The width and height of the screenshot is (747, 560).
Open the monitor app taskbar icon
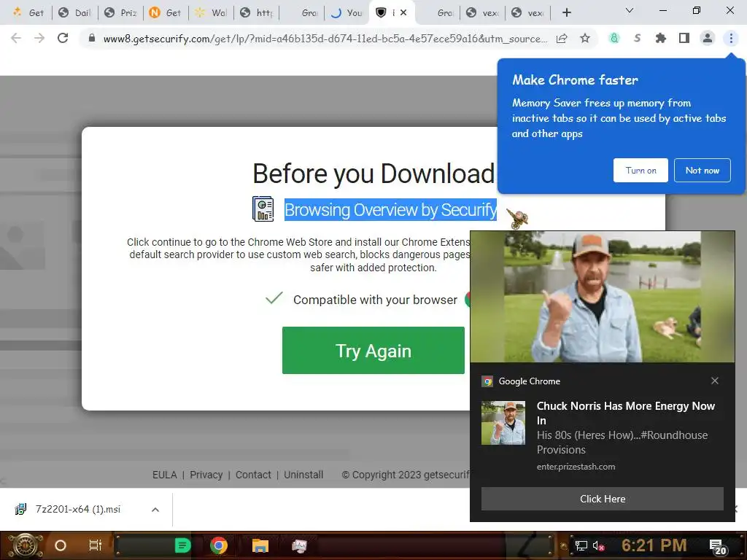(299, 545)
